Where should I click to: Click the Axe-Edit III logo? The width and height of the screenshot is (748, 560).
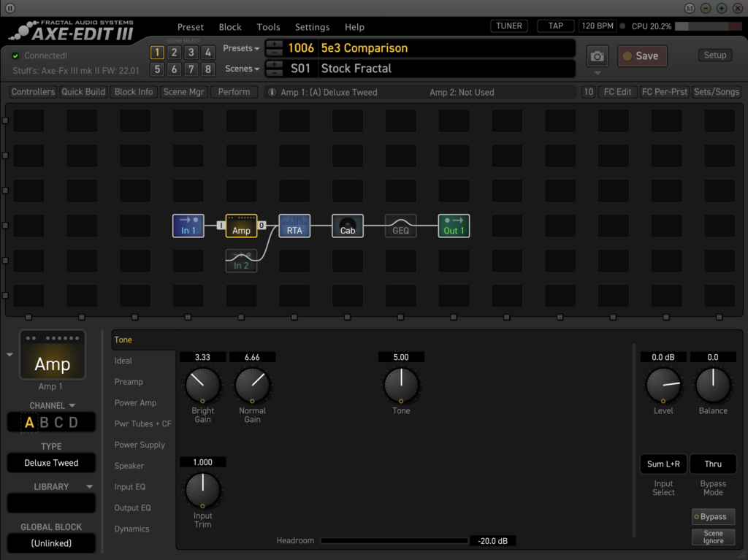point(72,31)
